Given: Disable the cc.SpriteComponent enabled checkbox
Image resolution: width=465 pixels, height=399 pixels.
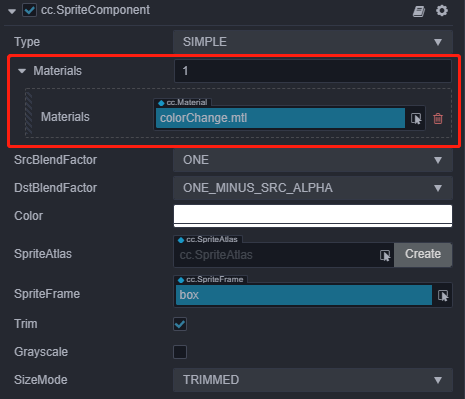Looking at the screenshot, I should click(x=29, y=10).
